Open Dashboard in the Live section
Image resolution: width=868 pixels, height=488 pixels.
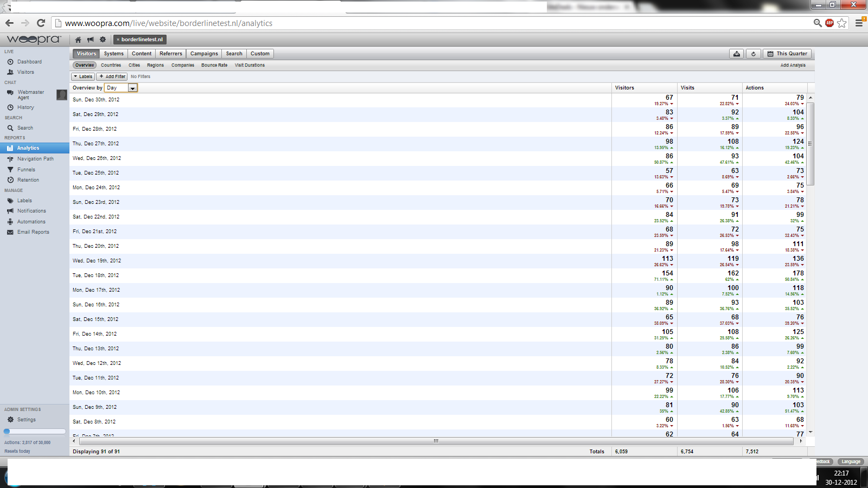click(x=29, y=62)
